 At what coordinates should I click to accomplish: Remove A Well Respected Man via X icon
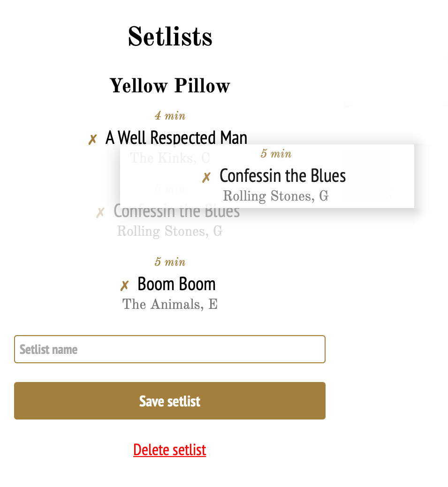[x=92, y=139]
